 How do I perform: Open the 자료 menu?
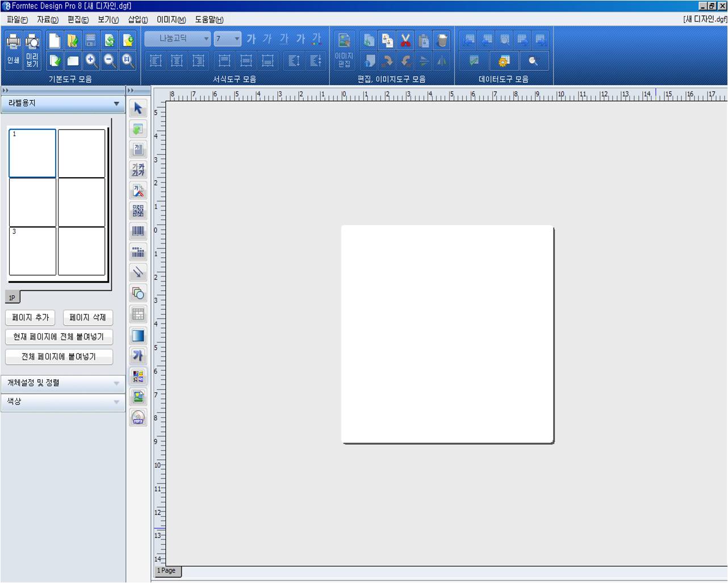[48, 19]
